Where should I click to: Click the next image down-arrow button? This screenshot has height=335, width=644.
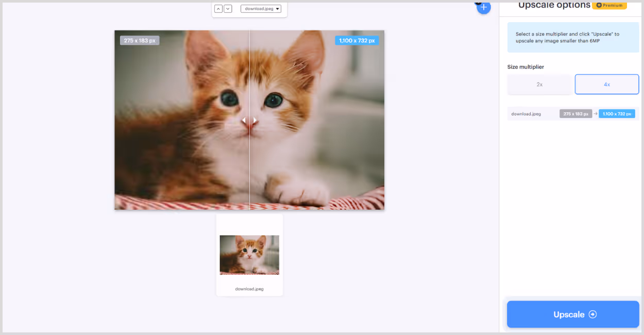tap(228, 9)
